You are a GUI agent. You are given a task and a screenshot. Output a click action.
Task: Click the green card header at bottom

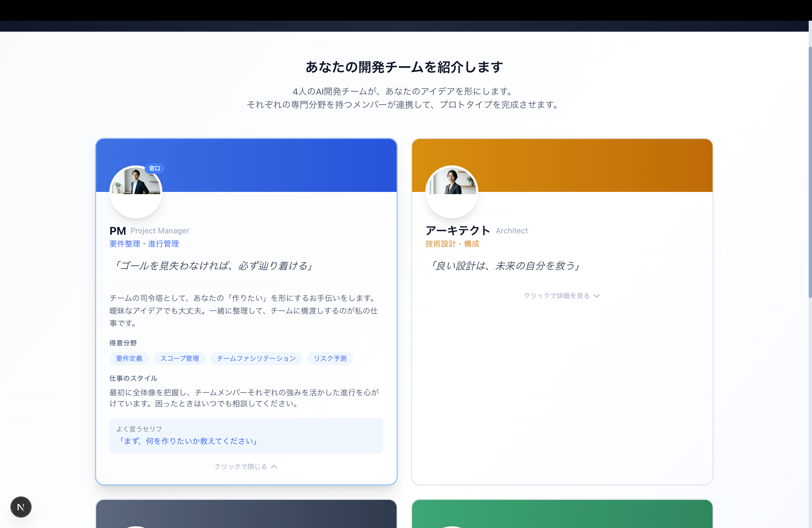click(x=562, y=513)
